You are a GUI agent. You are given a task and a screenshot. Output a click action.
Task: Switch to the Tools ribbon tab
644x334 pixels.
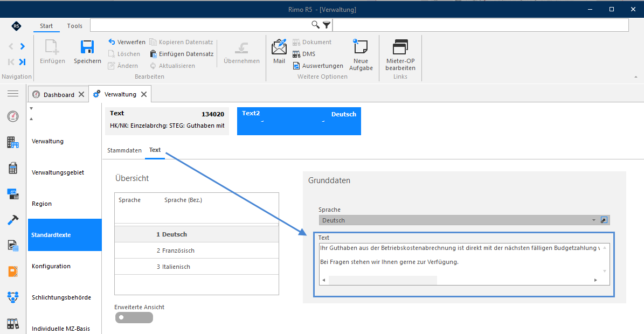tap(75, 26)
